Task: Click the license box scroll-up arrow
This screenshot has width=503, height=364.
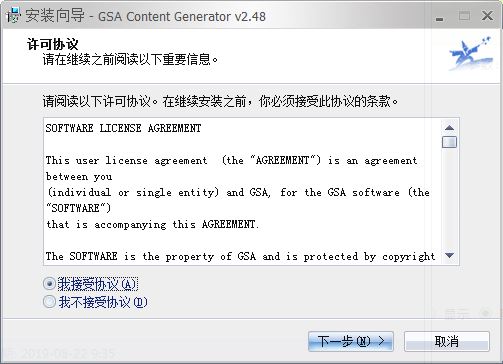Action: pos(449,128)
